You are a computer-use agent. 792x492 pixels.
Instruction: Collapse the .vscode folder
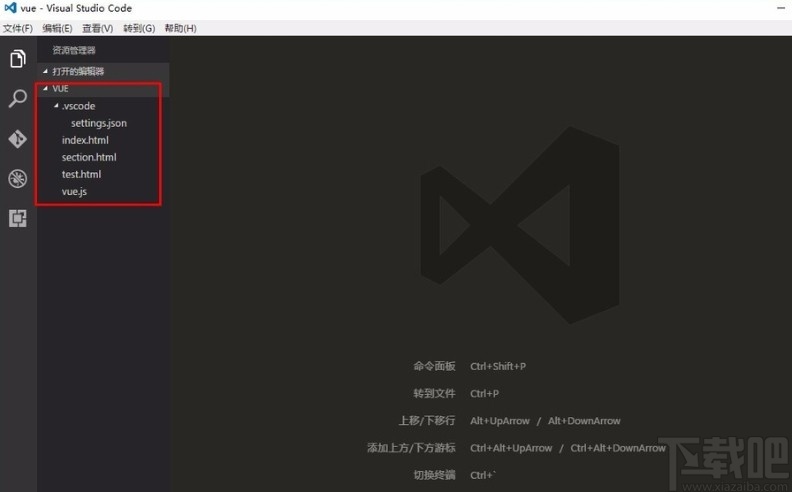103,106
